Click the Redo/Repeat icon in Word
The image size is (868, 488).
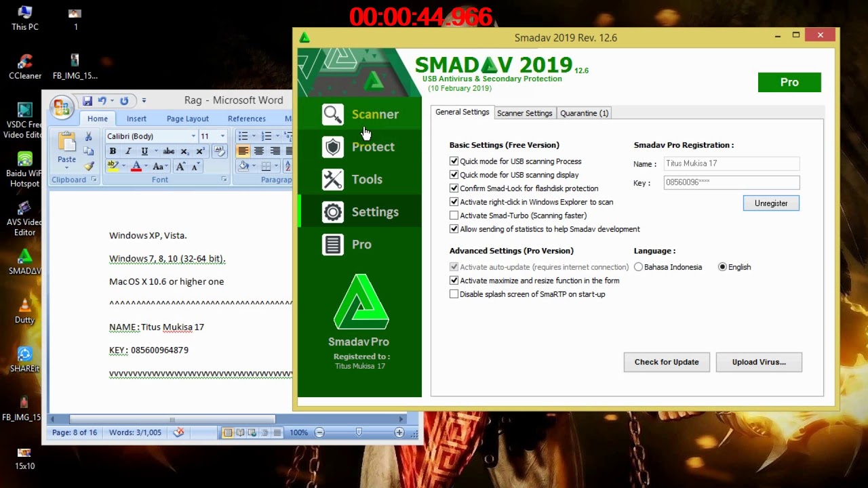coord(124,101)
